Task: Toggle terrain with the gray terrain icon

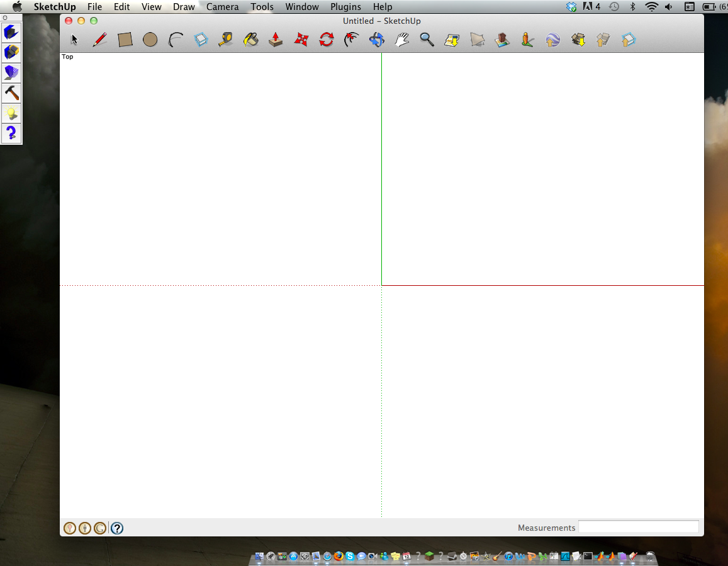Action: tap(477, 40)
